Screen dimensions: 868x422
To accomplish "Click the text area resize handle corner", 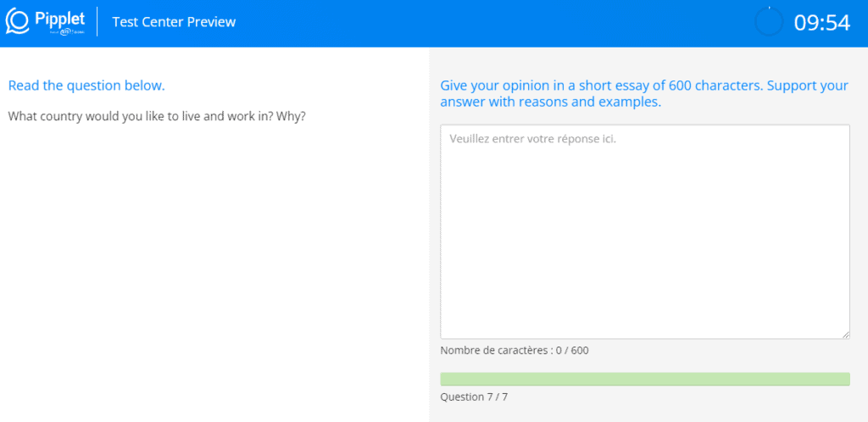I will click(846, 336).
